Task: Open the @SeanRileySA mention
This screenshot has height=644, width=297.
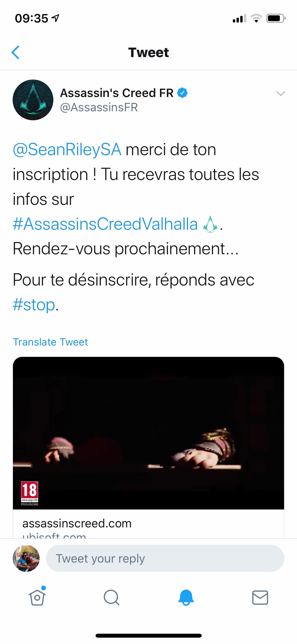Action: [67, 150]
